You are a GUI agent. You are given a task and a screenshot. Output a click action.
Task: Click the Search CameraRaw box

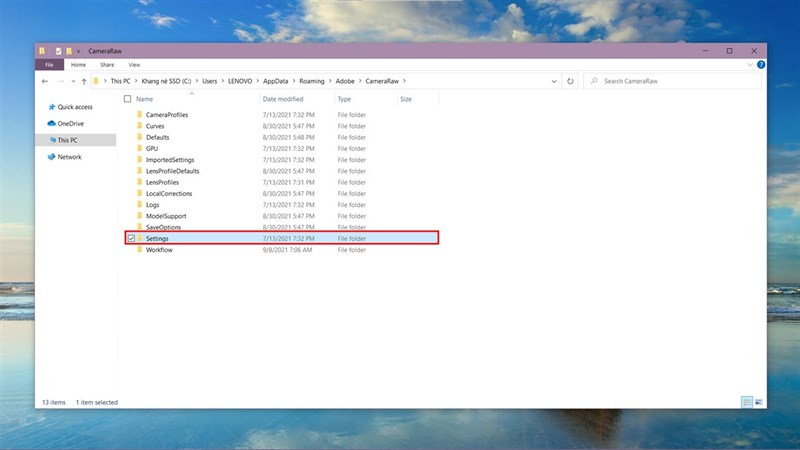[672, 81]
